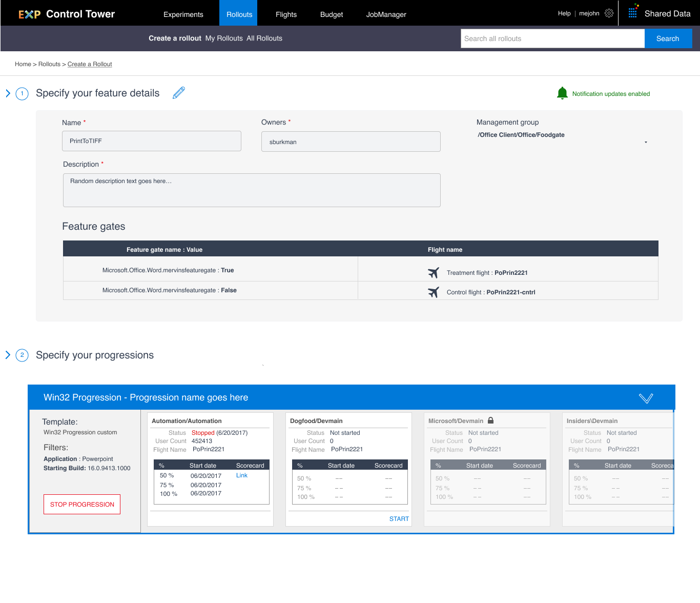Click the Shared Data grid icon
The width and height of the screenshot is (700, 603).
[x=632, y=13]
